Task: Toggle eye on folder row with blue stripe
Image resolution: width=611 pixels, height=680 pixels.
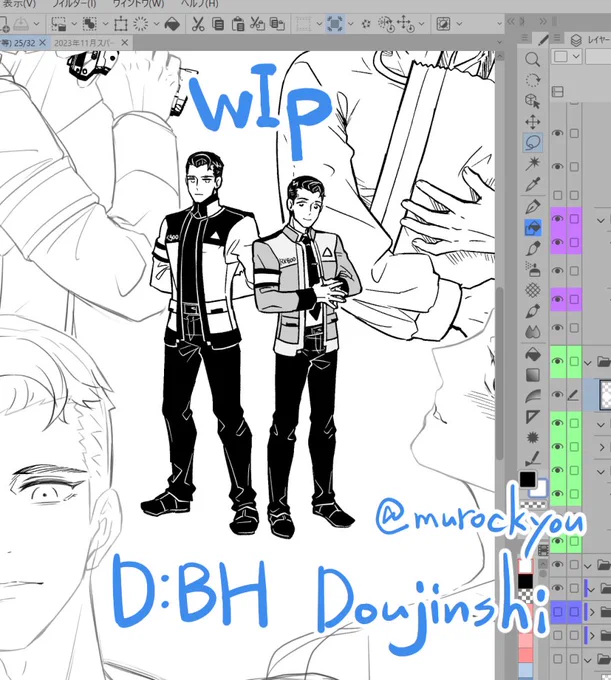Action: 558,588
